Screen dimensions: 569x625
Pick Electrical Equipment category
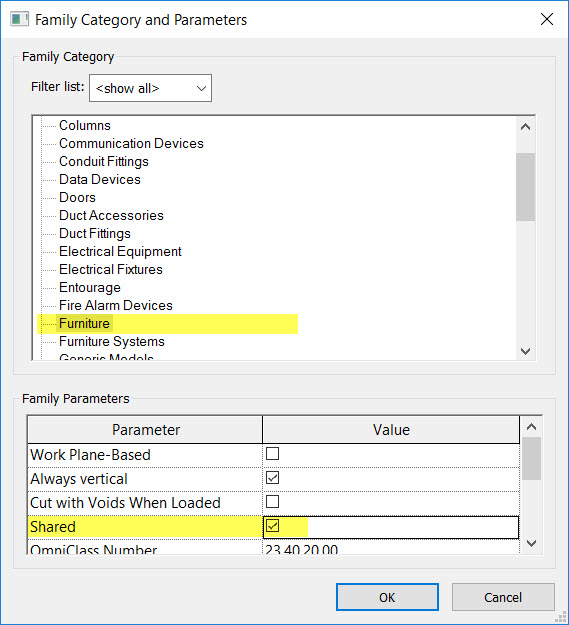click(120, 251)
